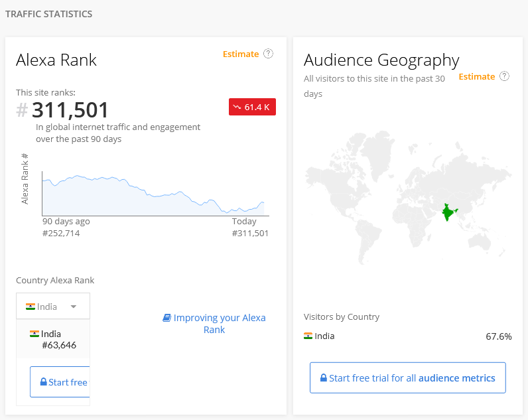Viewport: 528px width, 420px height.
Task: Click the Traffic Statistics heading
Action: point(49,14)
